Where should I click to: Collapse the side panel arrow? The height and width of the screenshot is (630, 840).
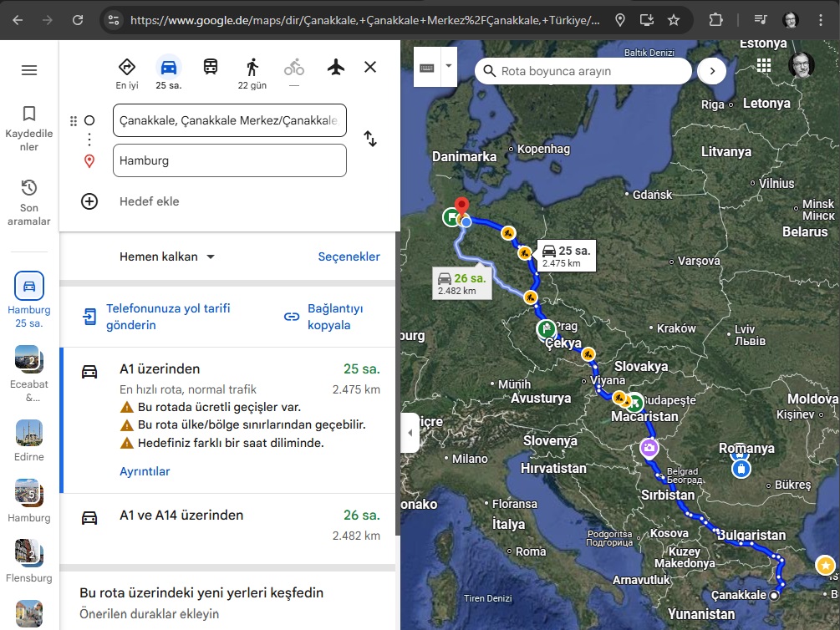click(410, 433)
